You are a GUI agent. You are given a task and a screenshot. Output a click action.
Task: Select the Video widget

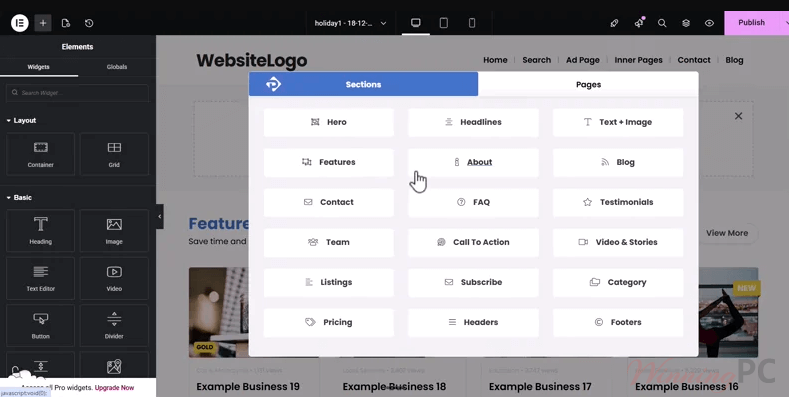tap(114, 278)
